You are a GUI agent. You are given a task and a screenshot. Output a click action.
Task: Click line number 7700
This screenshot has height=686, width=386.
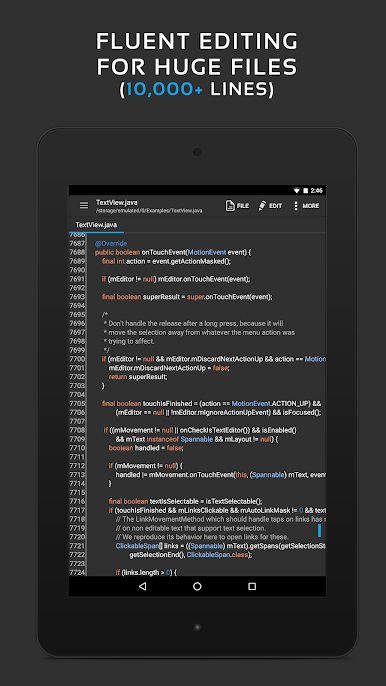coord(77,359)
